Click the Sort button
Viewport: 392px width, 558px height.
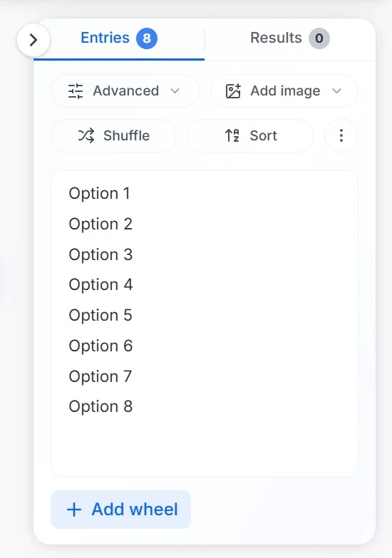251,135
